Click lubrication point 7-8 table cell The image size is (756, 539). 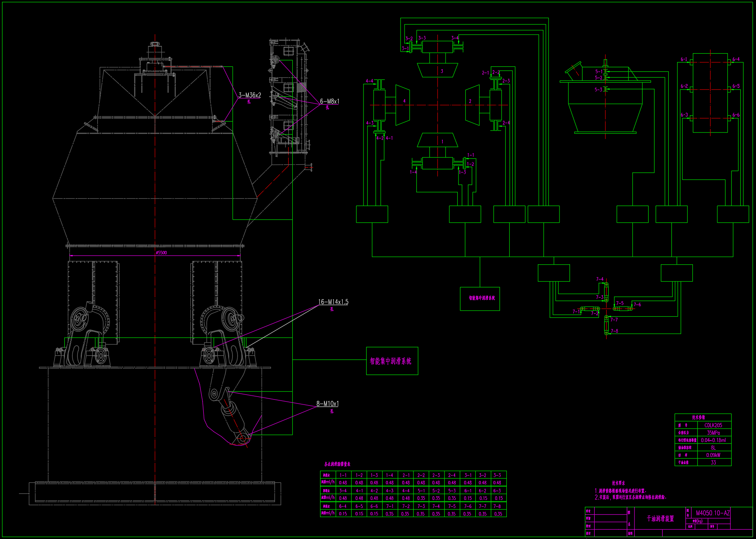[x=498, y=506]
